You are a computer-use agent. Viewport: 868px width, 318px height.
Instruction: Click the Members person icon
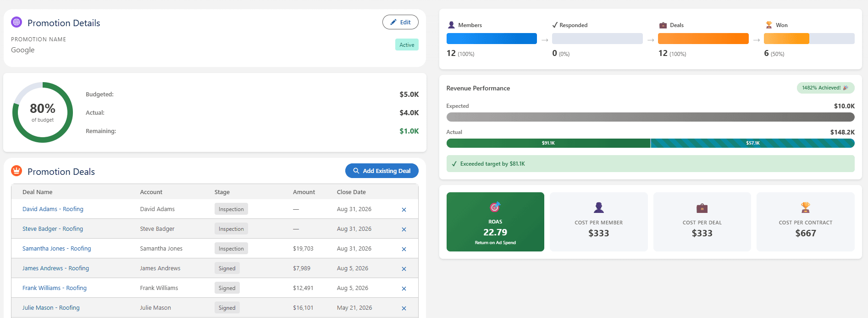451,25
